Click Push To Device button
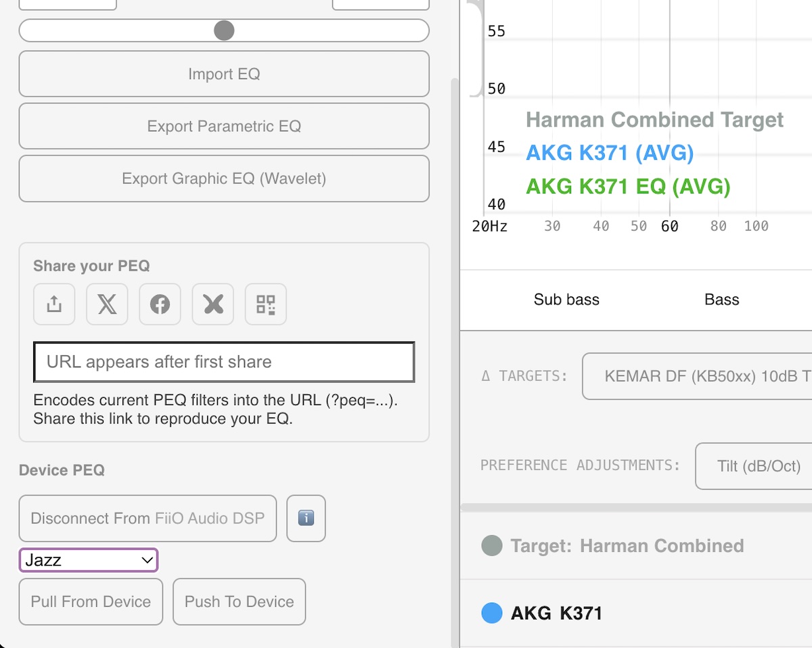 tap(240, 602)
